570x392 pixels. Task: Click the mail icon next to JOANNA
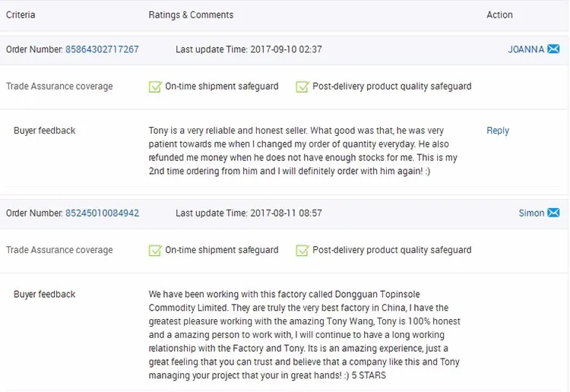click(553, 49)
